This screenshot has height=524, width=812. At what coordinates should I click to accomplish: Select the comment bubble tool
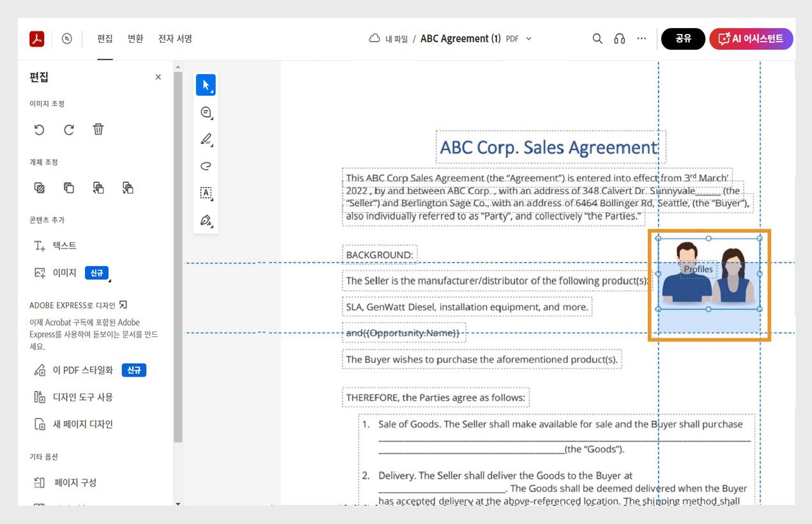(x=206, y=112)
